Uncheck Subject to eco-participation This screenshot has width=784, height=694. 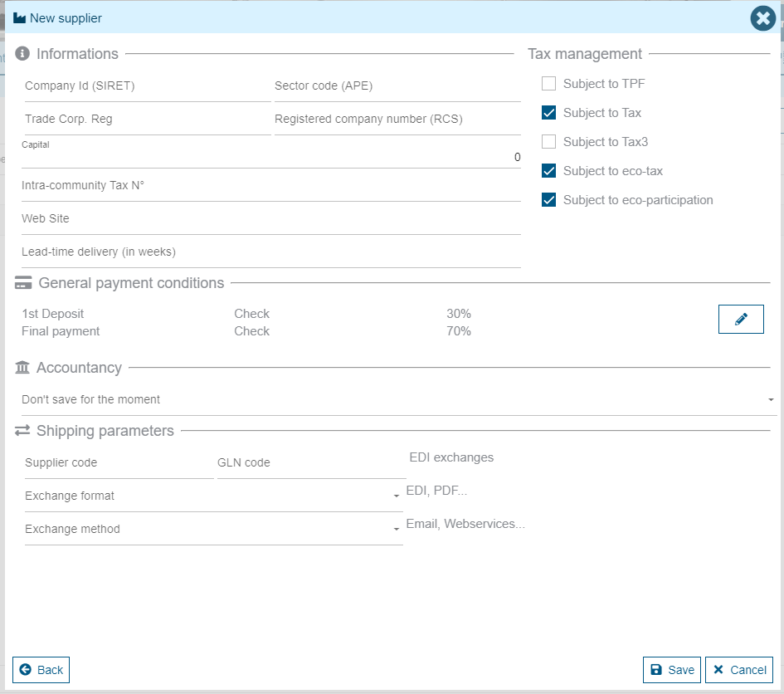tap(548, 200)
